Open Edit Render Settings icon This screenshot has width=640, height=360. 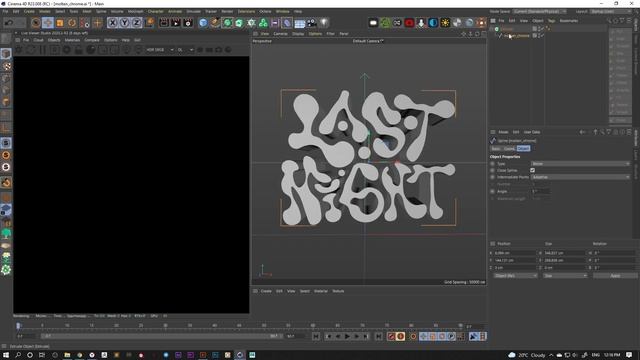coord(188,23)
